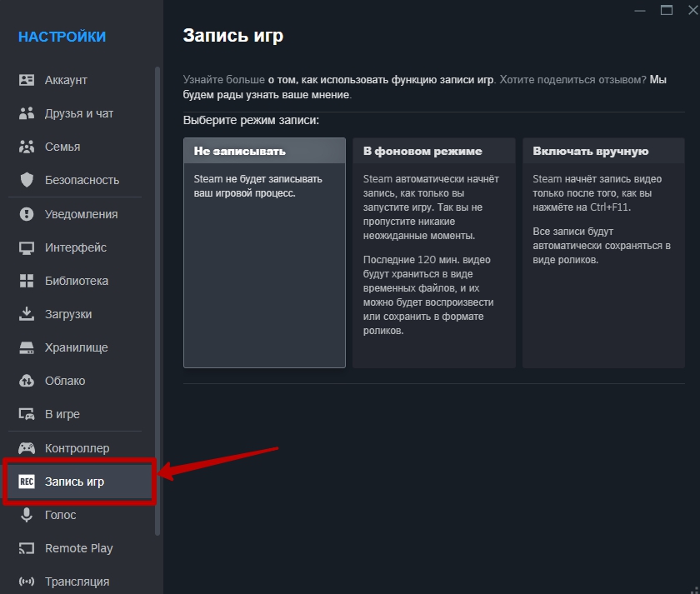Click the sidebar vertical scrollbar
Screen dimensions: 700x594
[157, 301]
